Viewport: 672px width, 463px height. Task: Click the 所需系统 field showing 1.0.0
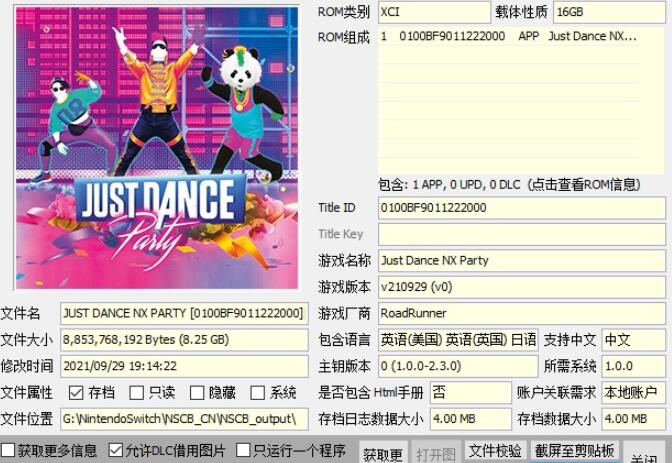[633, 366]
